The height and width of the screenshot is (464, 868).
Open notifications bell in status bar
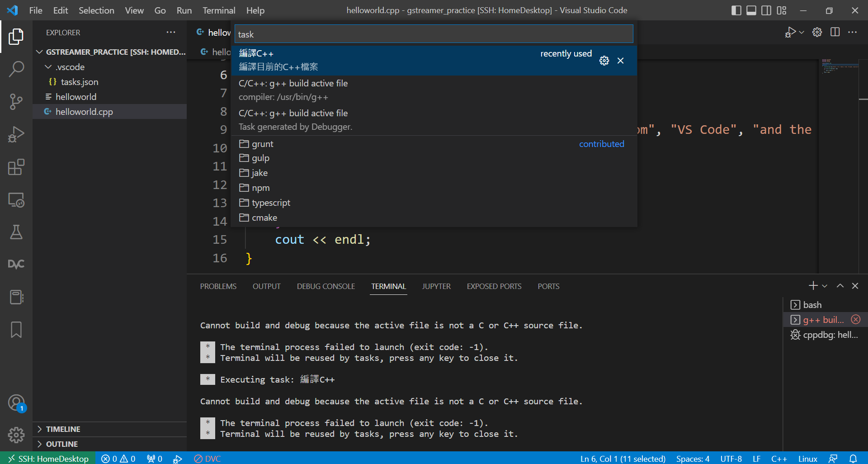(x=853, y=459)
